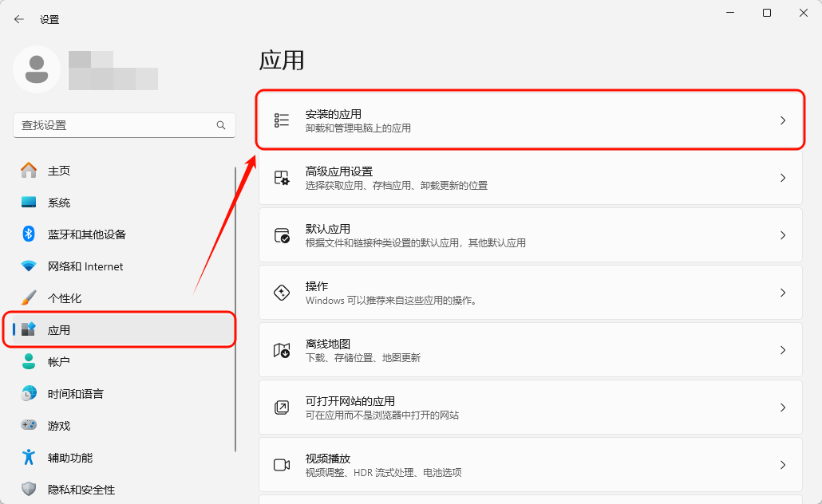This screenshot has width=822, height=504.
Task: Click the 帐户 person icon
Action: coord(29,361)
